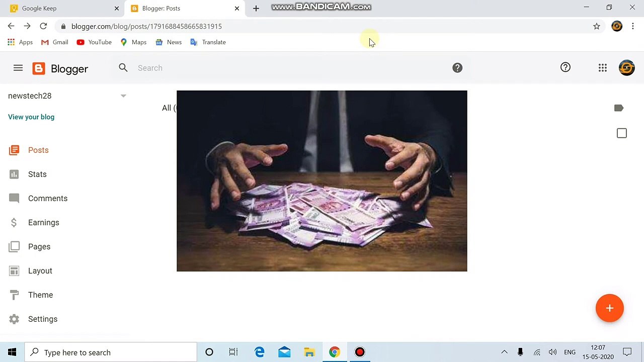Open View your blog link
This screenshot has height=362, width=644.
coord(31,117)
